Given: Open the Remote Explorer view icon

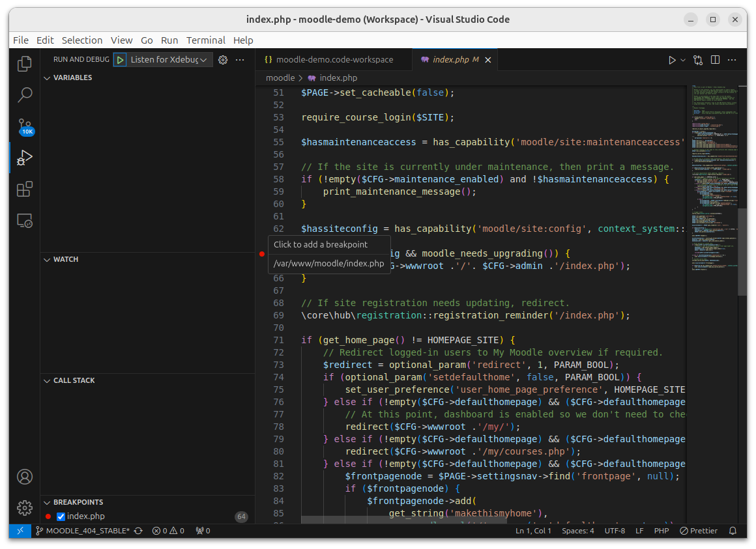Looking at the screenshot, I should click(x=25, y=221).
